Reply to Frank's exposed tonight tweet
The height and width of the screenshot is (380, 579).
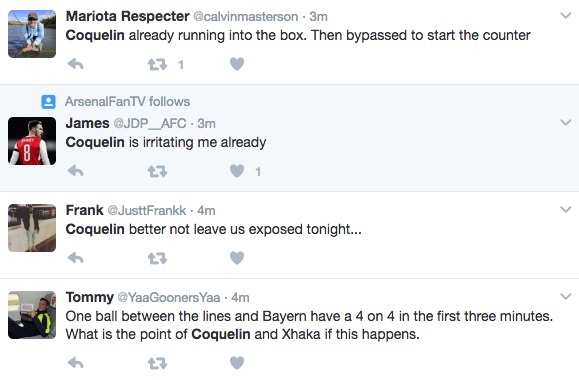(x=76, y=258)
